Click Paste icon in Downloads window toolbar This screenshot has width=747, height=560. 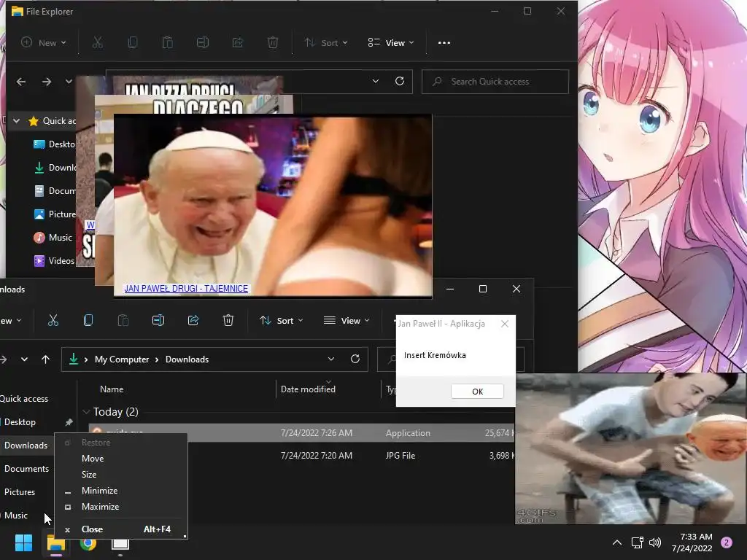[123, 321]
